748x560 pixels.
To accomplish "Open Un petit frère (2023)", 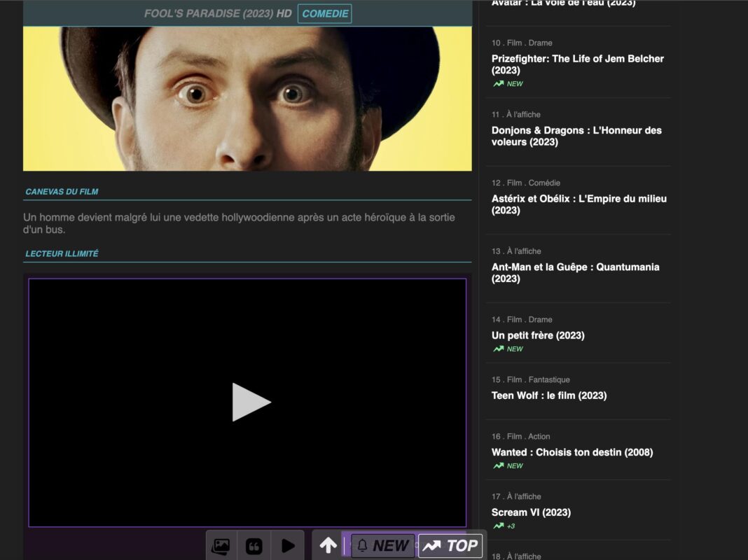I will pos(538,335).
